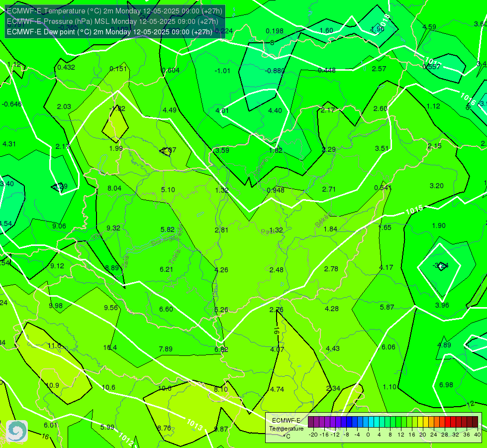Click the dew point value 0.432
The image size is (487, 448).
(x=66, y=67)
